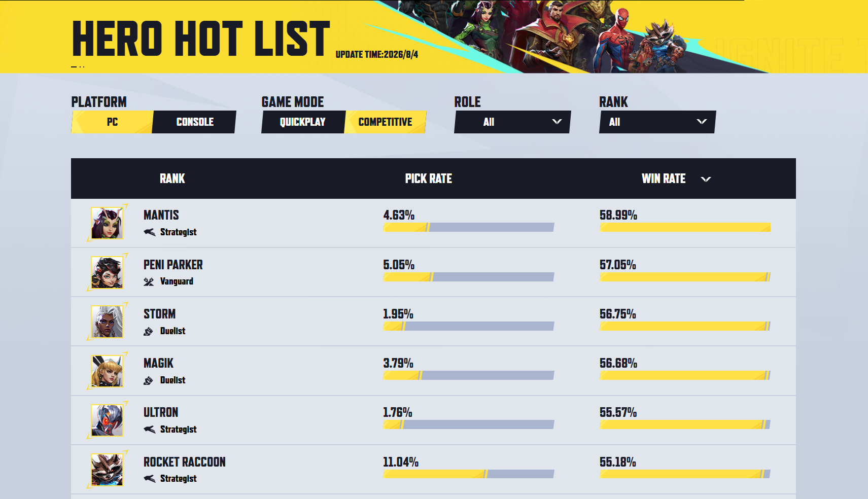Click the Vanguard role icon under Peni Parker
Screen dimensions: 868x499
click(149, 281)
